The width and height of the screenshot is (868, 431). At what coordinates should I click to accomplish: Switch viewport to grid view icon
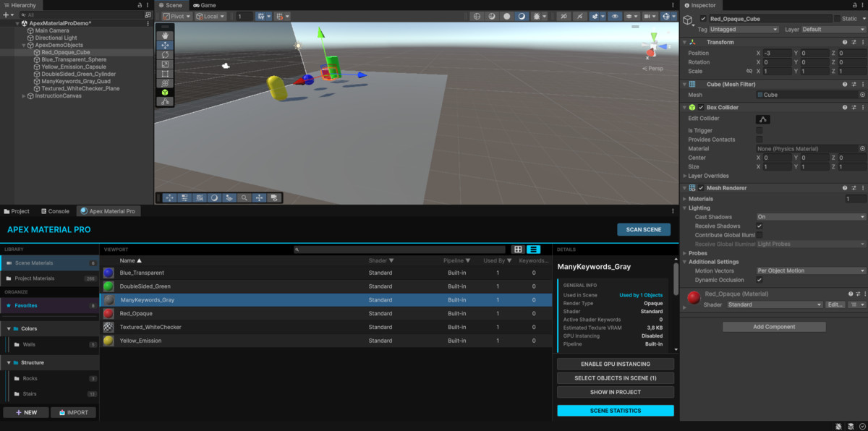coord(518,249)
